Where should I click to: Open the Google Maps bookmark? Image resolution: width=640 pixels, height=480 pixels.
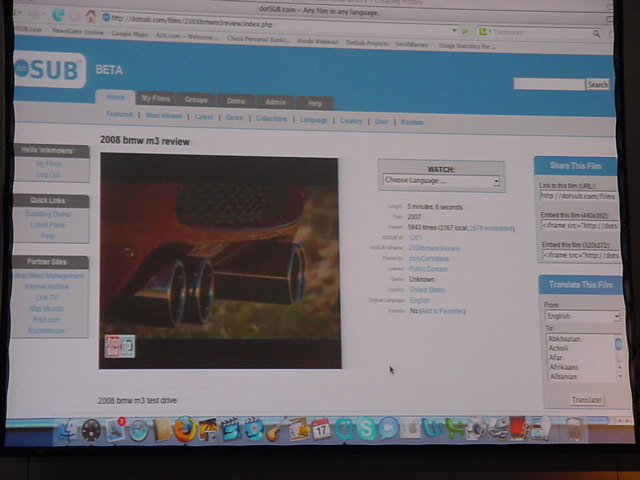(129, 34)
